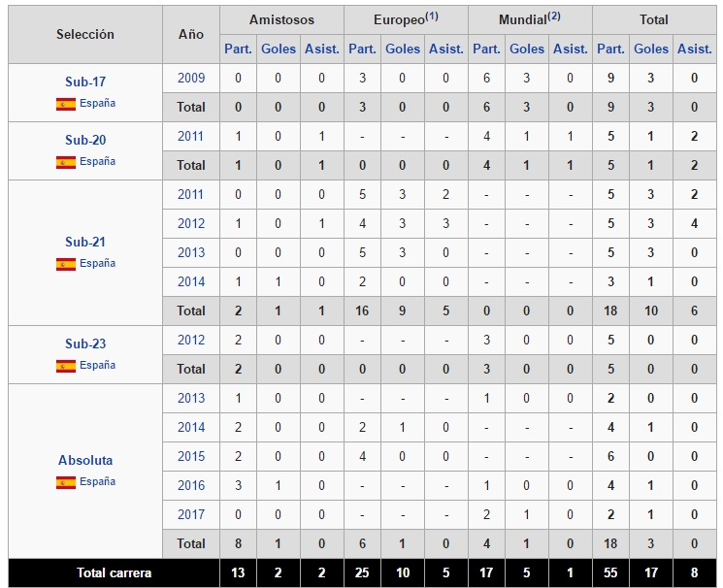Click the Spain flag under Sub-17
The height and width of the screenshot is (588, 723).
pyautogui.click(x=66, y=104)
